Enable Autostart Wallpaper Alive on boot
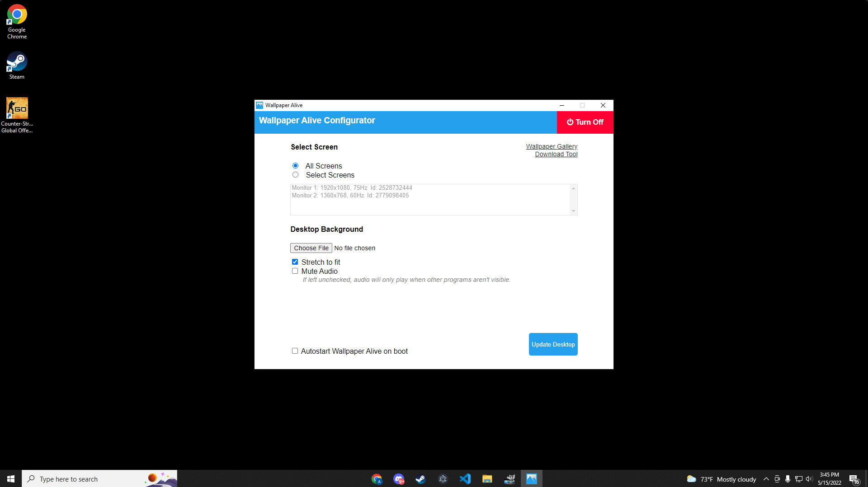Viewport: 868px width, 487px height. [x=295, y=351]
